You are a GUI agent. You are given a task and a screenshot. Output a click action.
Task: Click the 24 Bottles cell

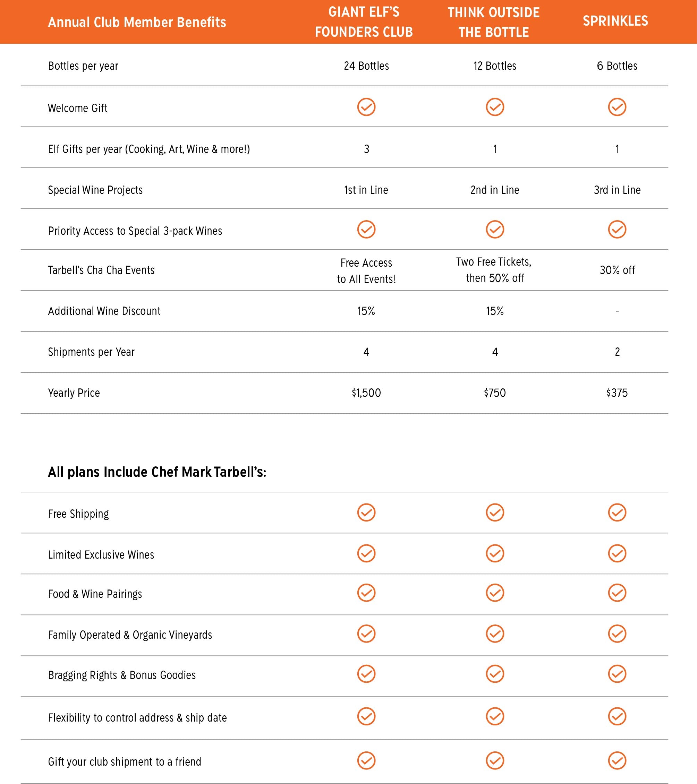click(x=366, y=66)
